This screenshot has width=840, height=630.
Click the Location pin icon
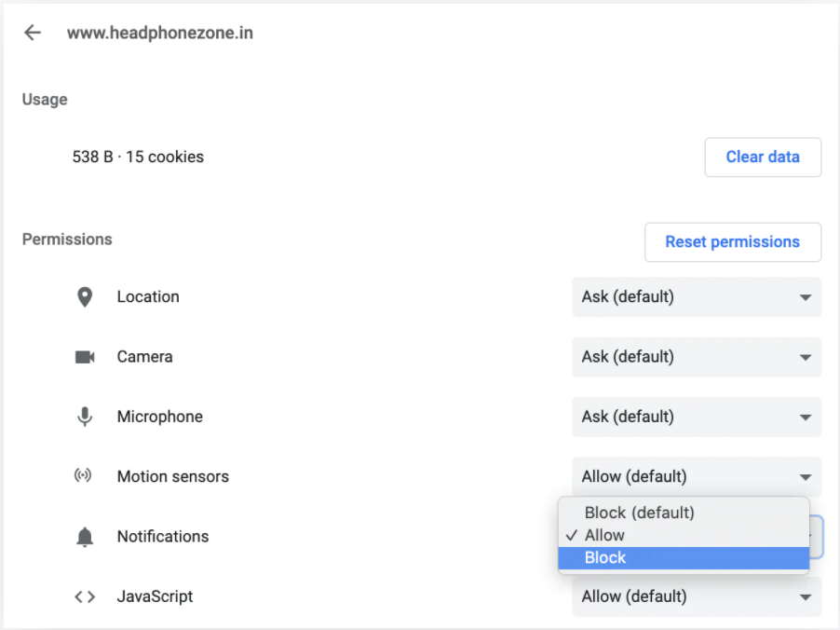point(85,297)
